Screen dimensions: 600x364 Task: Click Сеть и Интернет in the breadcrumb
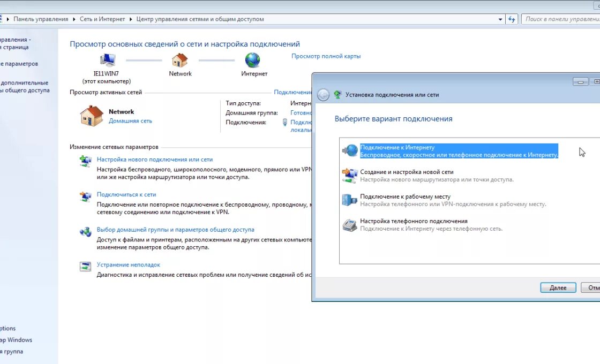tap(102, 19)
